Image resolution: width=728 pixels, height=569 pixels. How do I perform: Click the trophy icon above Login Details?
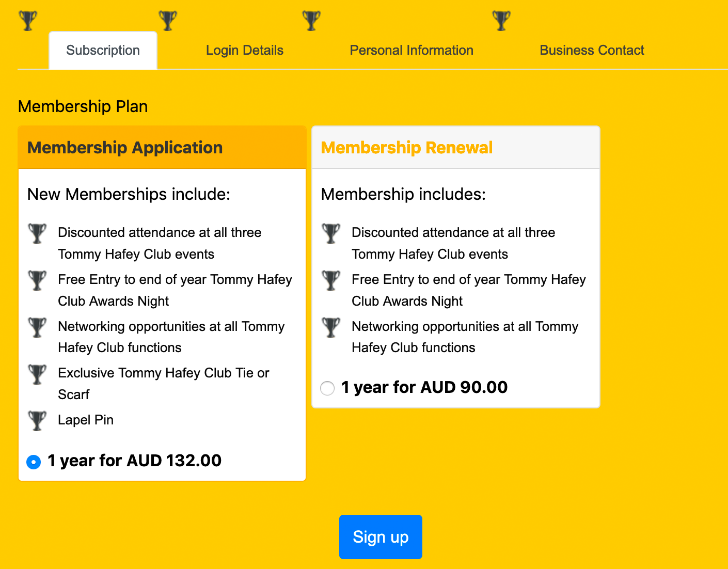(168, 21)
